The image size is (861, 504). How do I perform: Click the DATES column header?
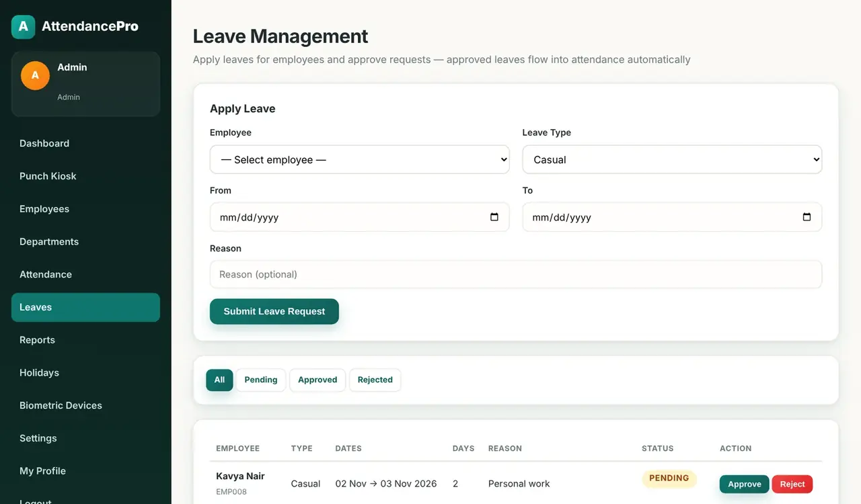pyautogui.click(x=348, y=448)
